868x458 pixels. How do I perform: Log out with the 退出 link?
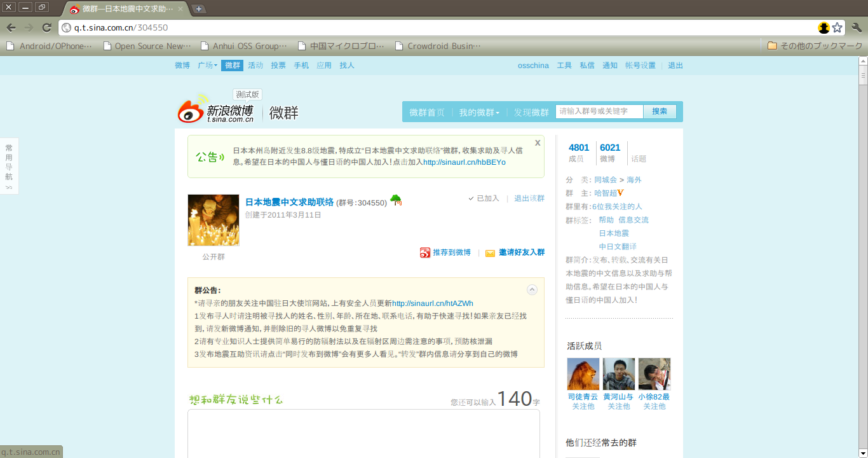pos(675,66)
